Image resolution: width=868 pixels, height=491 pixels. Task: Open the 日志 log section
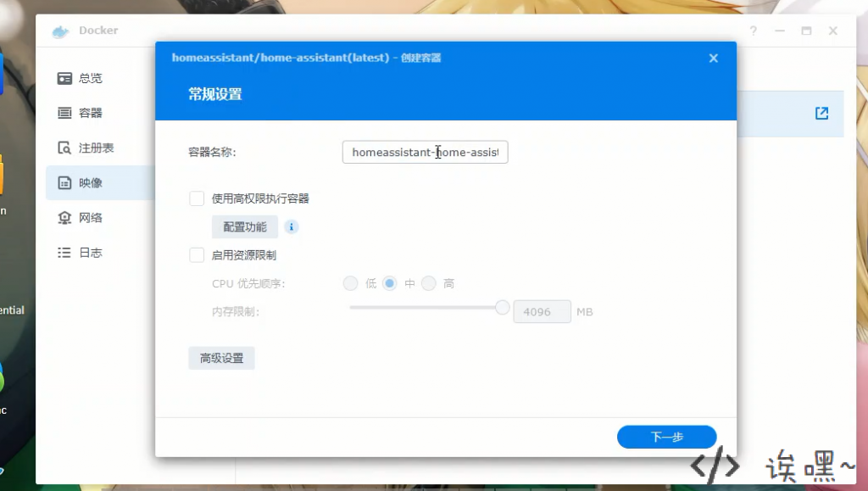(81, 253)
